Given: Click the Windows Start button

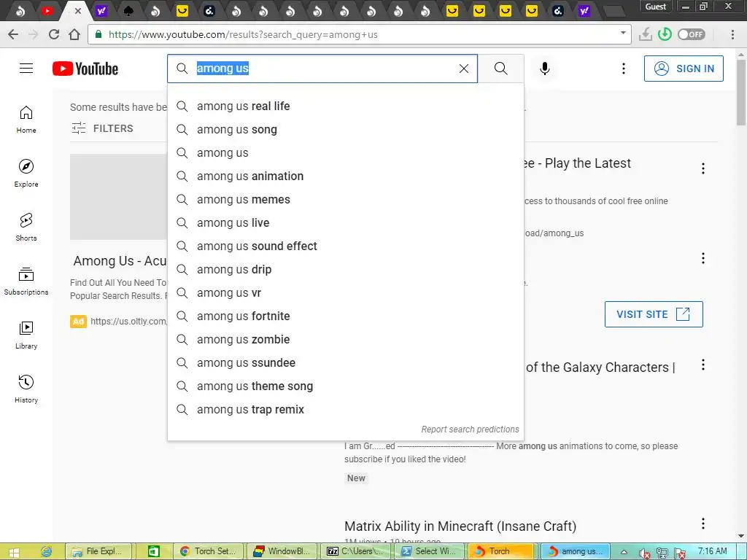Looking at the screenshot, I should (14, 552).
